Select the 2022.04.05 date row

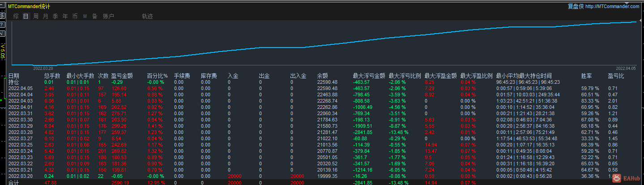[20, 88]
